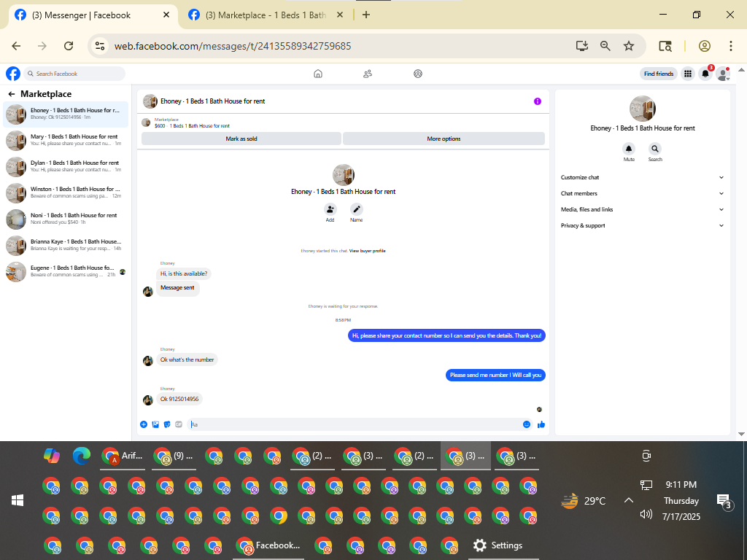Image resolution: width=747 pixels, height=560 pixels.
Task: Open the emoji picker in message box
Action: 527,424
